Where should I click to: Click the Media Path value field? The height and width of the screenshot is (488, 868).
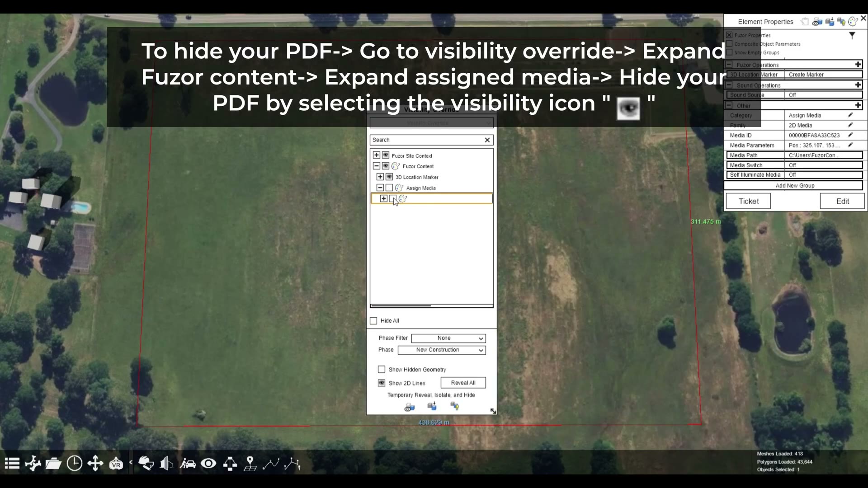(x=824, y=155)
